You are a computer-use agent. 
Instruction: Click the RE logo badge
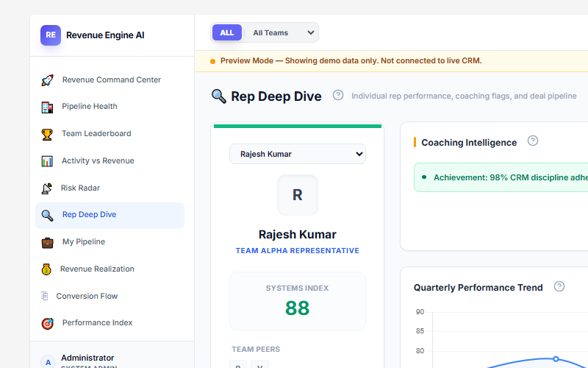pyautogui.click(x=51, y=35)
